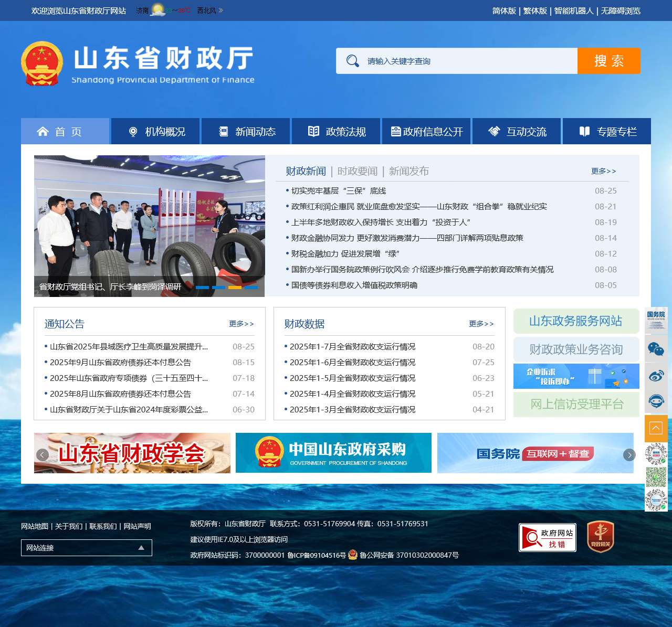Switch to the 新闻发布 tab
Viewport: 672px width, 627px height.
click(x=408, y=171)
